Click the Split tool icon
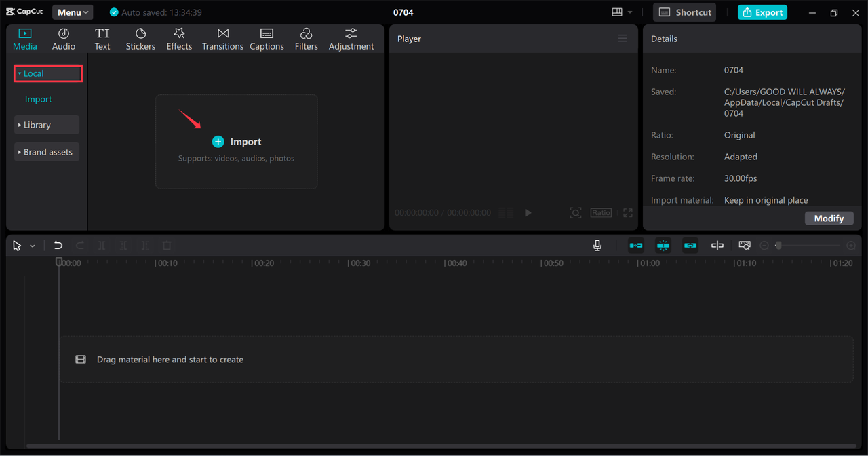Screen dimensions: 868x456 pyautogui.click(x=102, y=246)
